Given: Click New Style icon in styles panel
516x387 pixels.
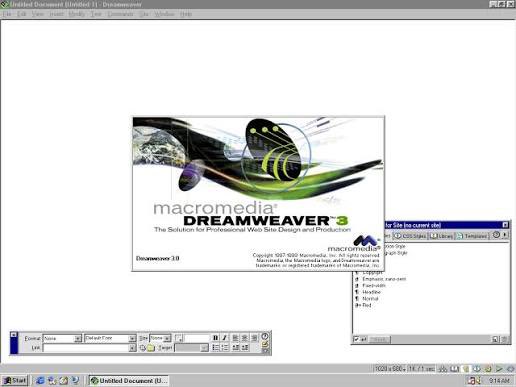Looking at the screenshot, I should [x=495, y=339].
